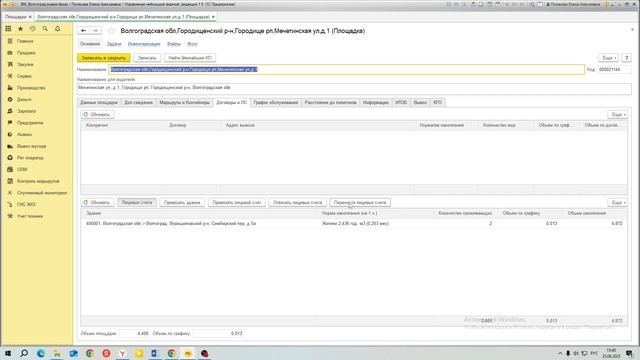Click the Производство section icon in sidebar

click(10, 88)
